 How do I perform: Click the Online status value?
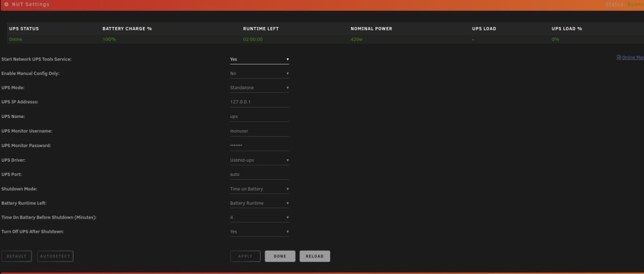pyautogui.click(x=15, y=39)
